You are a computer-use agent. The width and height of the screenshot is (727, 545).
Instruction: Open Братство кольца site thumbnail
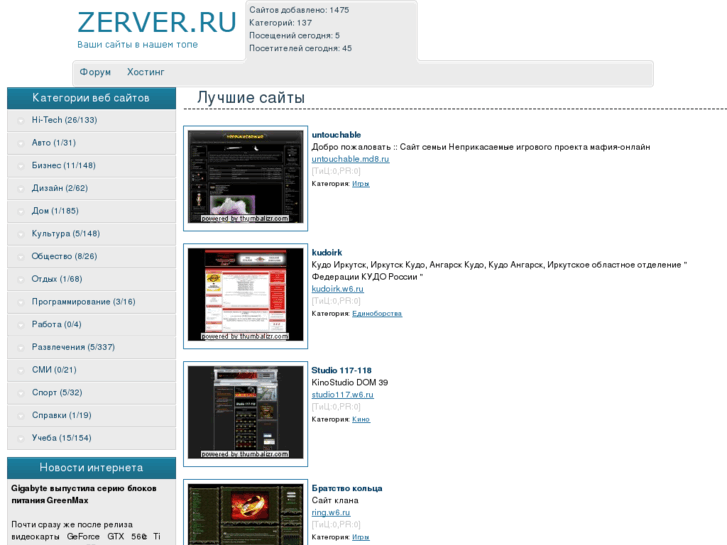click(245, 513)
